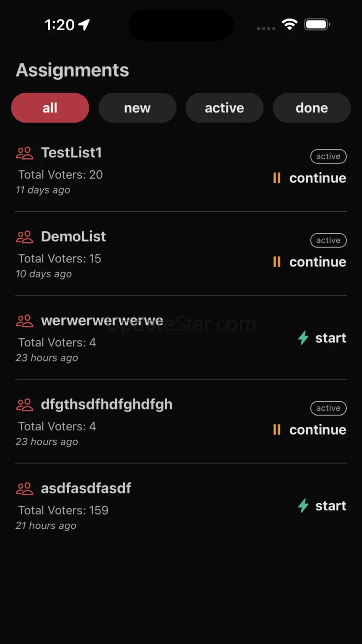Click the people icon next to DemoList

[25, 237]
